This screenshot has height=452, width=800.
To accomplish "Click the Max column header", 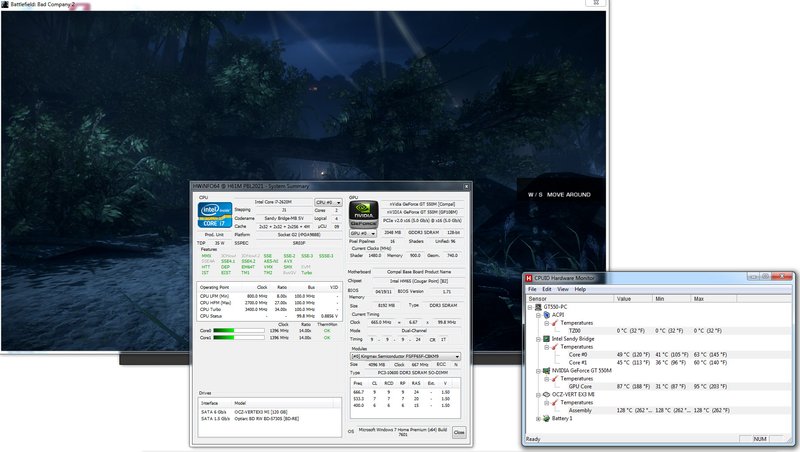I will click(x=713, y=298).
